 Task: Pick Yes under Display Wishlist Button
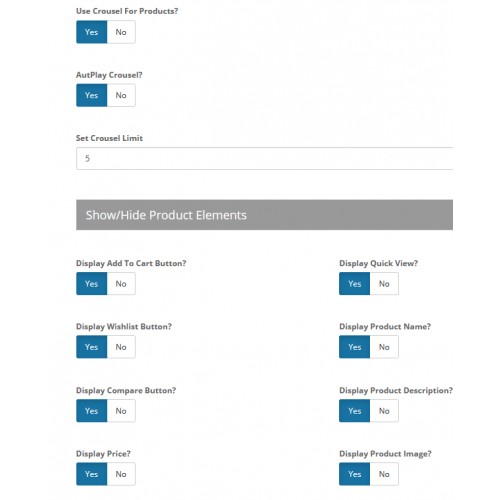click(x=92, y=347)
